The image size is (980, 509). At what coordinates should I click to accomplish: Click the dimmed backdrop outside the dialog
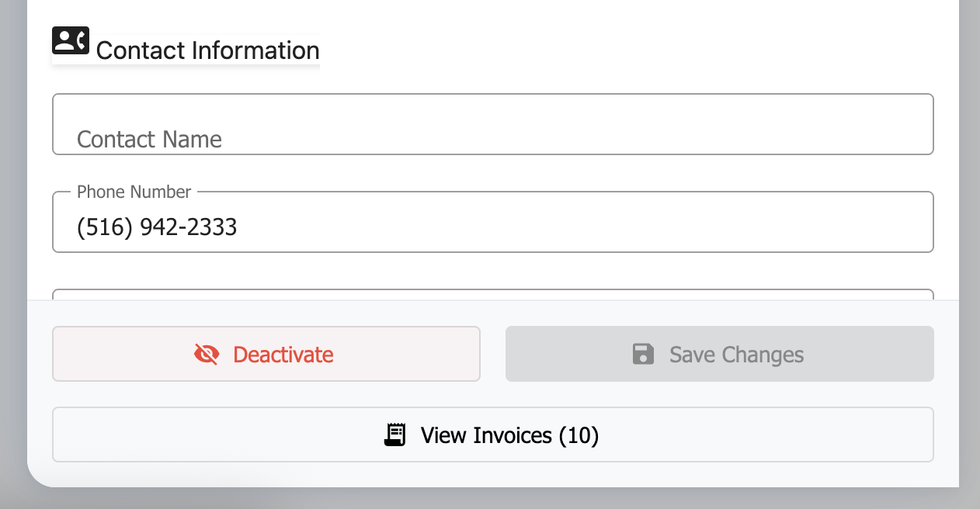pyautogui.click(x=969, y=233)
